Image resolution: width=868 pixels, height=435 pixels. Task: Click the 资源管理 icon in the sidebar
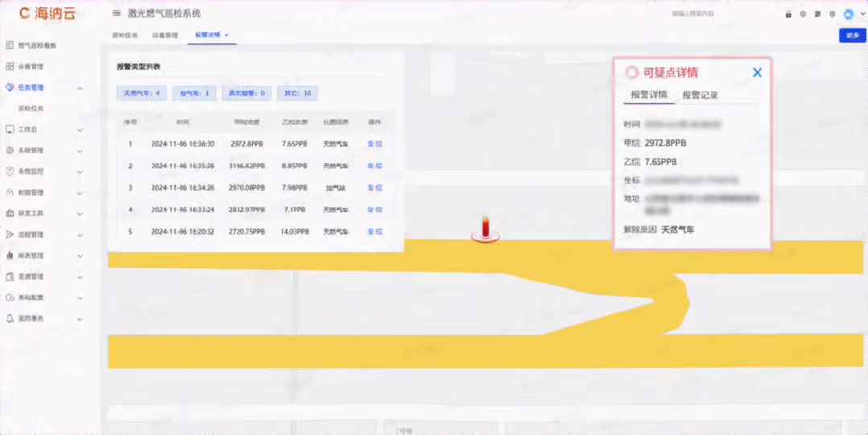(x=10, y=276)
